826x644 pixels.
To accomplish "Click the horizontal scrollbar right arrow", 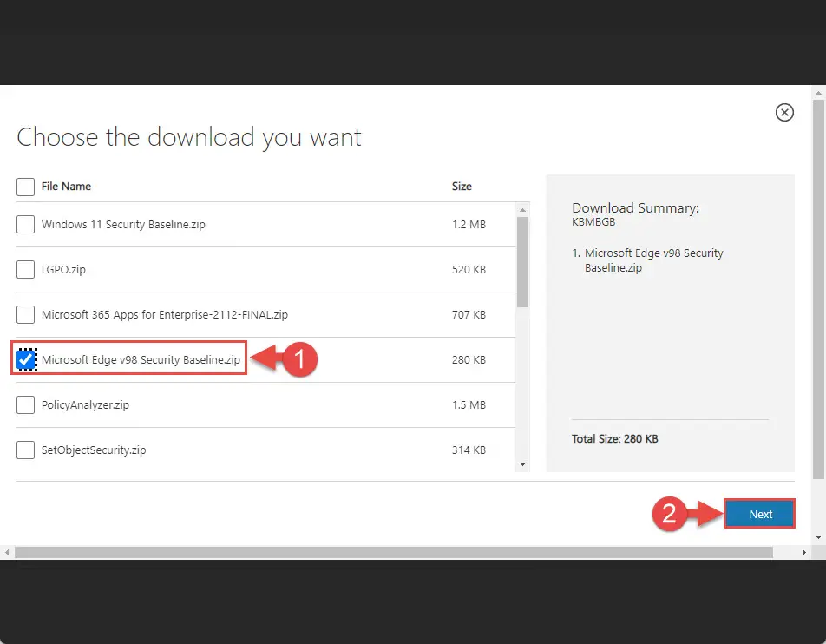I will [x=803, y=552].
